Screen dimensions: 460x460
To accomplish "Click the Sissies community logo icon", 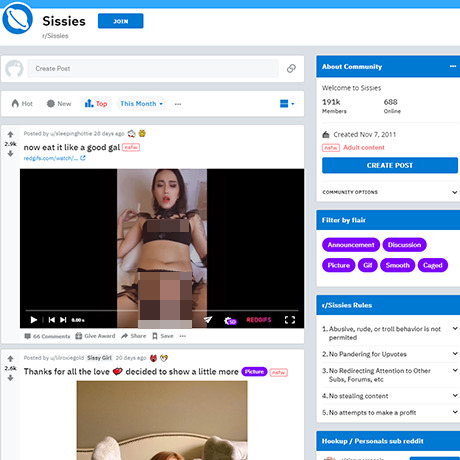I will pyautogui.click(x=17, y=19).
